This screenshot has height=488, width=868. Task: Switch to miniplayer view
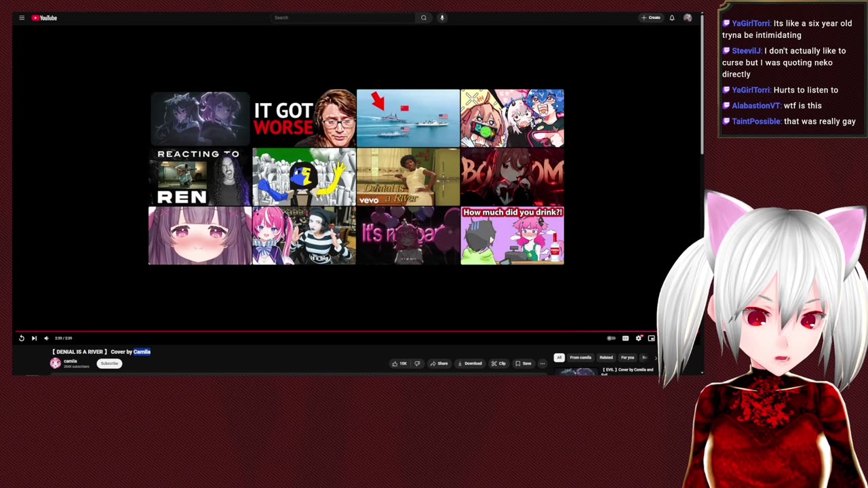[652, 338]
